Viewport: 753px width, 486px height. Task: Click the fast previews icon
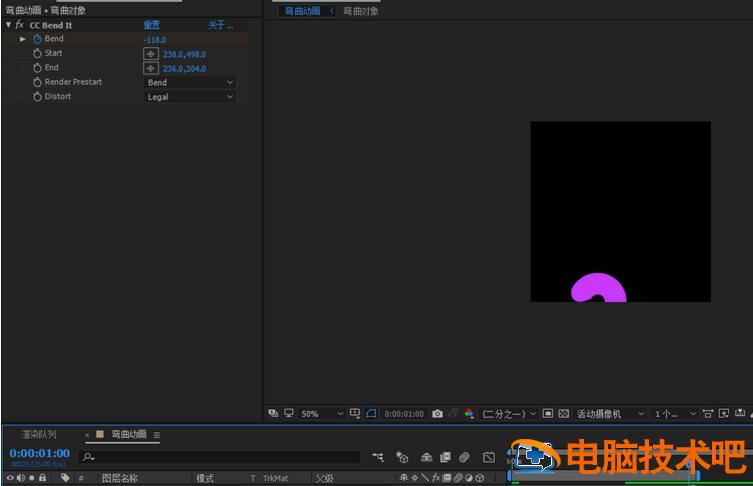[x=724, y=413]
